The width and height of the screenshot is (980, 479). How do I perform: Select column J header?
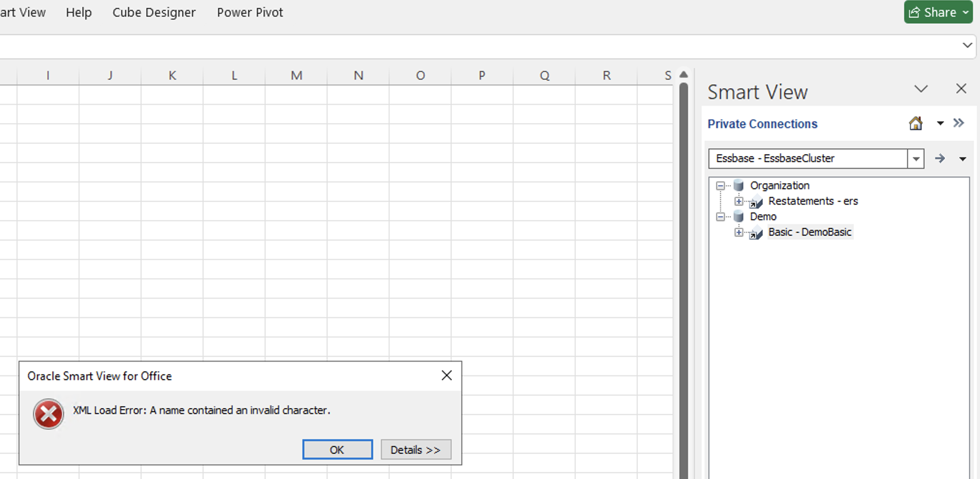[110, 76]
